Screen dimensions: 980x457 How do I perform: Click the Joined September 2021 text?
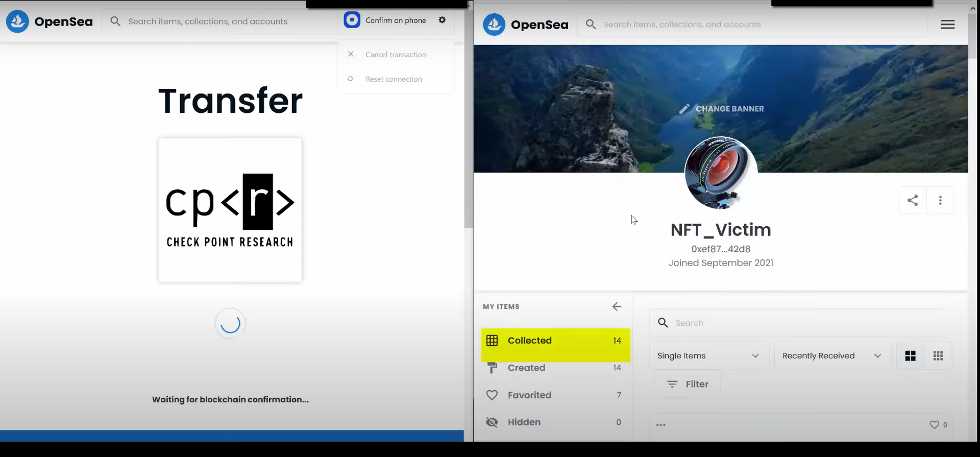(721, 262)
